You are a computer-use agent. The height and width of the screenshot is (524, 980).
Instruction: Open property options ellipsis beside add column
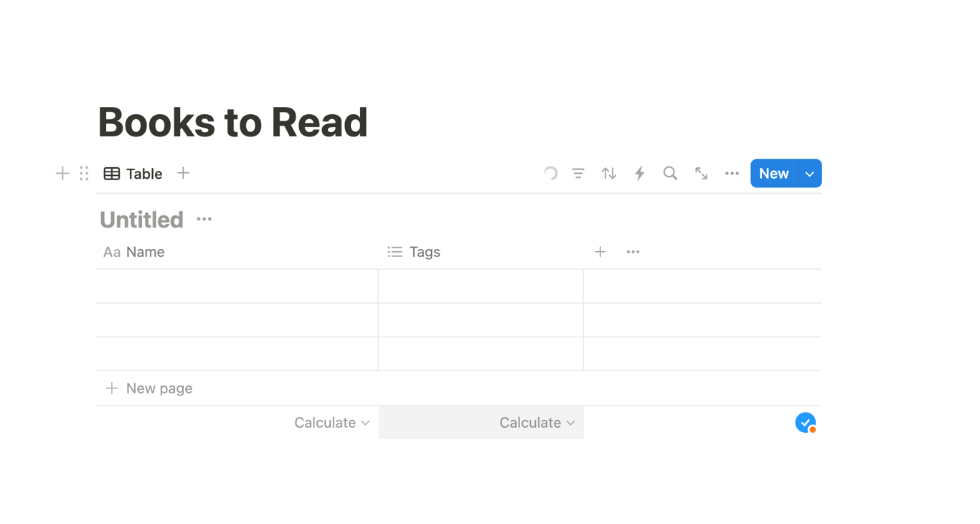click(x=633, y=252)
